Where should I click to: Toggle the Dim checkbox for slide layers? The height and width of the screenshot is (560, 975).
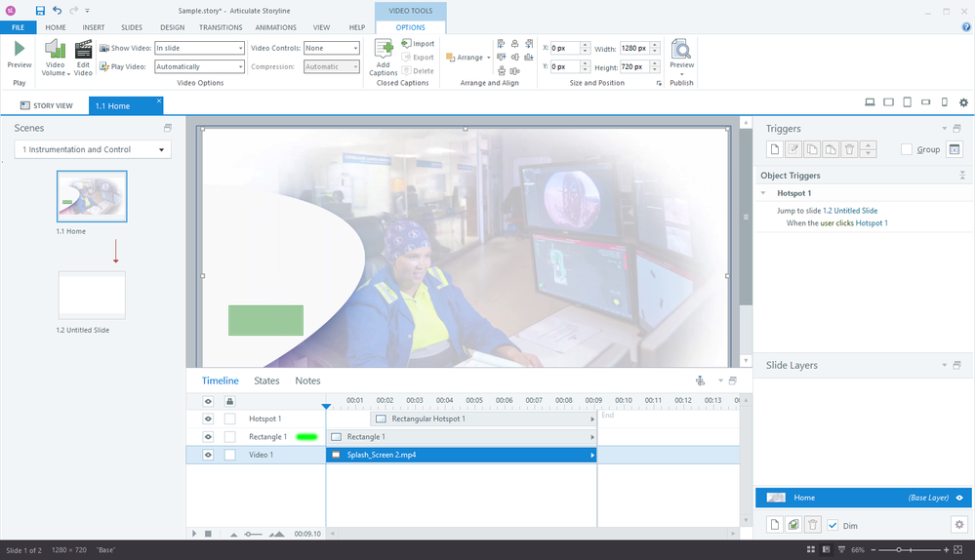(x=833, y=525)
